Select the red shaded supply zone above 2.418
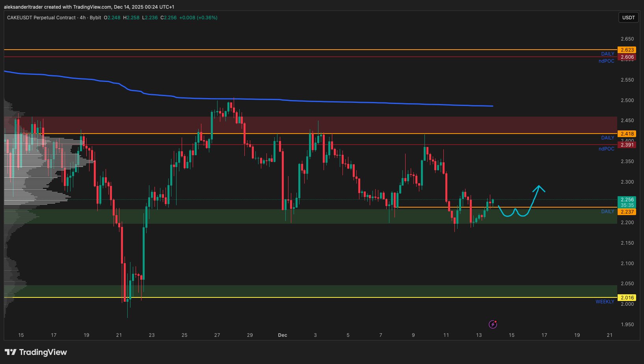This screenshot has height=364, width=644. click(310, 125)
